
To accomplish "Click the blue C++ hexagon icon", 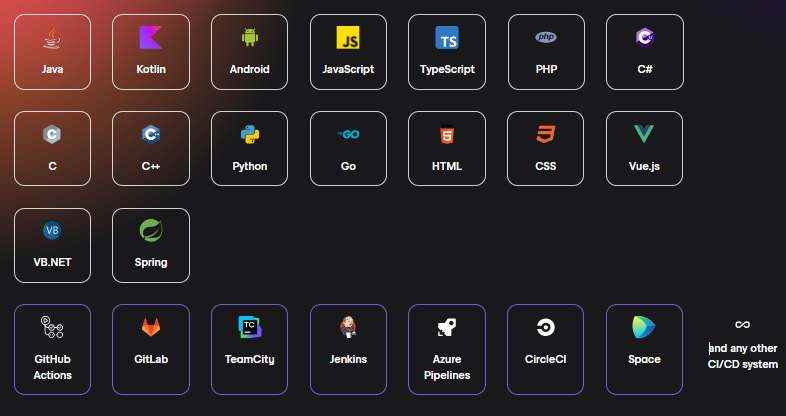I will coord(151,134).
